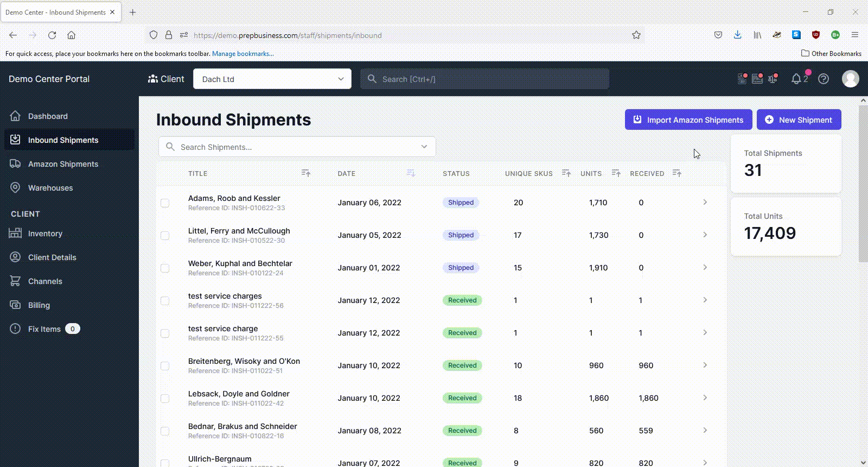Select checkbox for Adams, Roob and Kessler
This screenshot has width=868, height=467.
coord(165,203)
